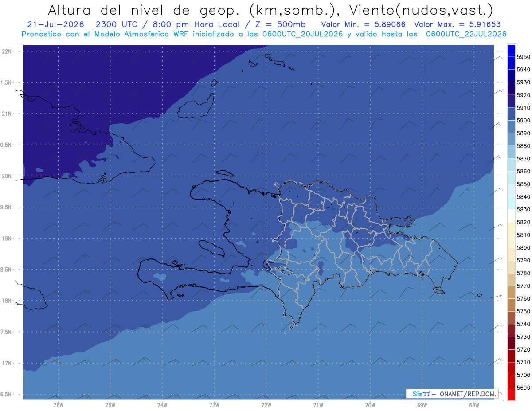Click the '68W' longitude axis label
The image size is (532, 411).
474,405
